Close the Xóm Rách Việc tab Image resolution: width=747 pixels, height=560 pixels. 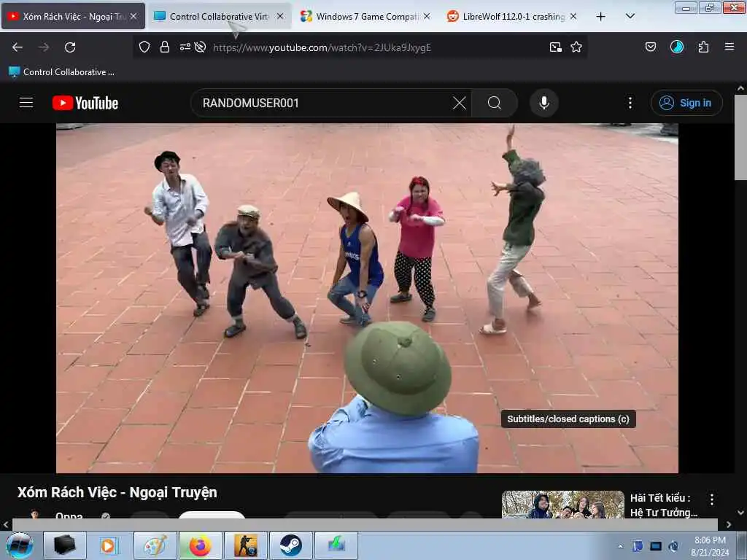(x=134, y=16)
